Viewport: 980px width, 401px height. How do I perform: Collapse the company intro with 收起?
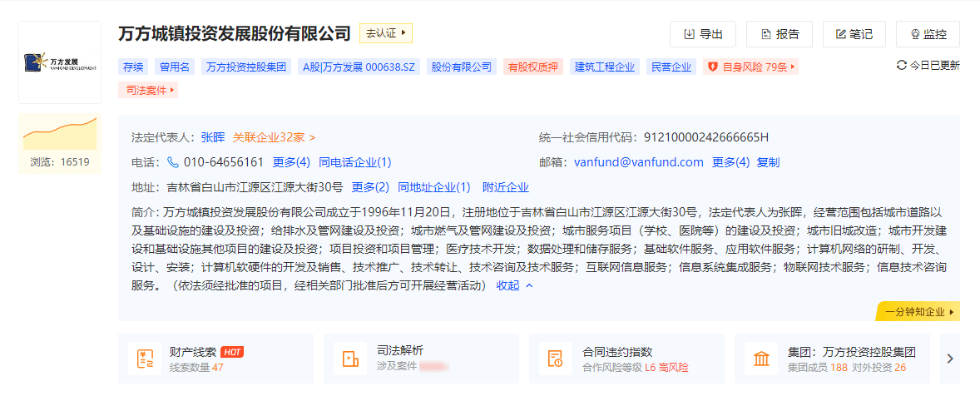[514, 285]
